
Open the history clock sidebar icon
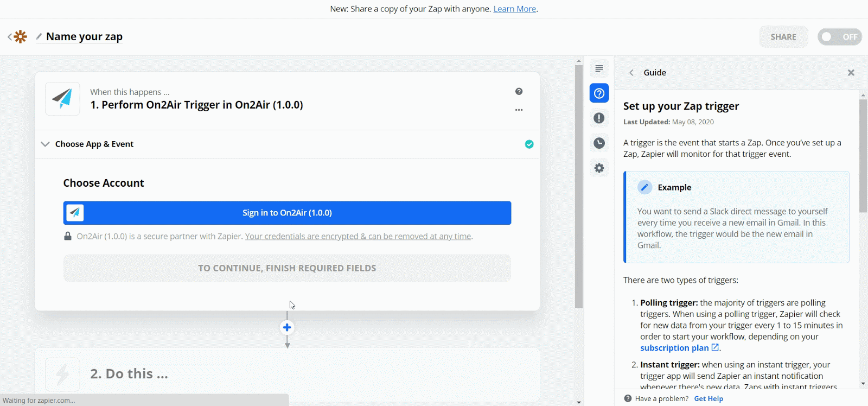click(x=599, y=143)
